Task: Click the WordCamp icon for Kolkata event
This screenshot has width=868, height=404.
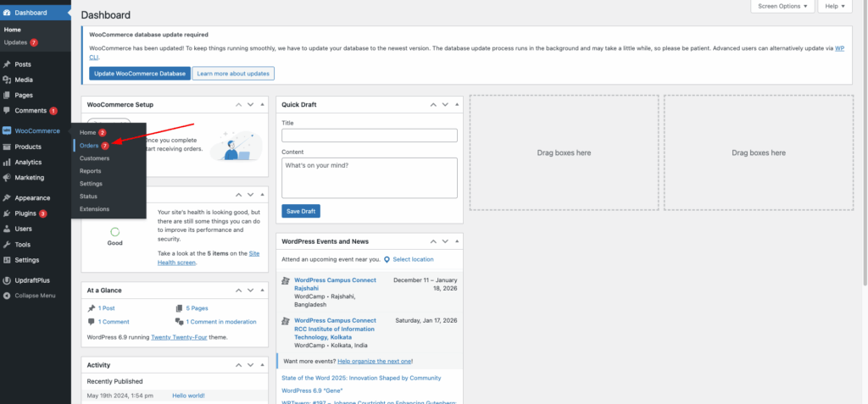Action: coord(286,321)
